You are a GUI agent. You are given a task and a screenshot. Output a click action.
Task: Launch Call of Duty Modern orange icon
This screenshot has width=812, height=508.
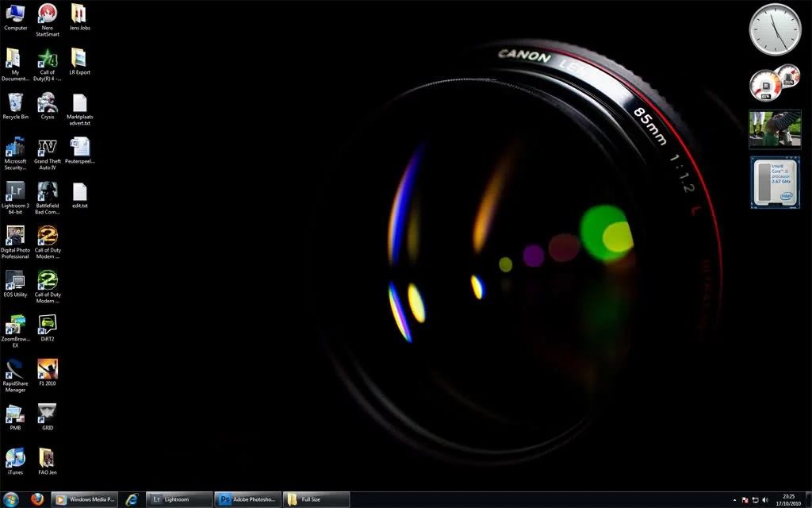click(48, 243)
